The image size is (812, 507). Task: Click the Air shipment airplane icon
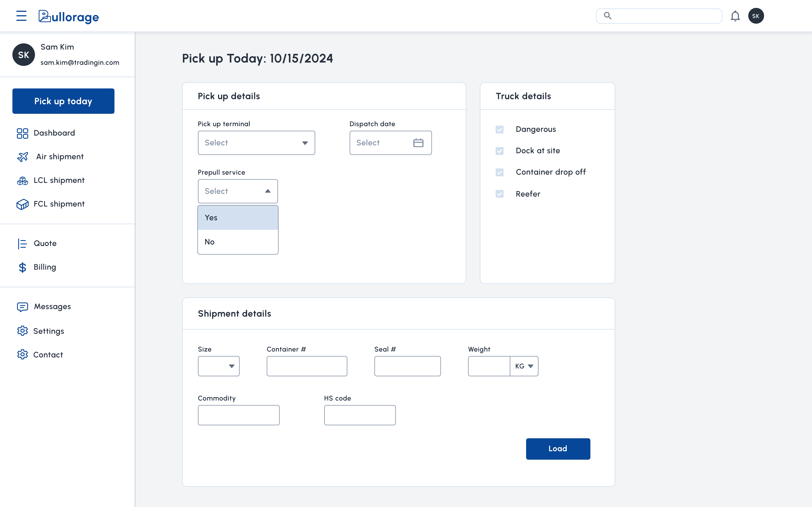coord(22,157)
